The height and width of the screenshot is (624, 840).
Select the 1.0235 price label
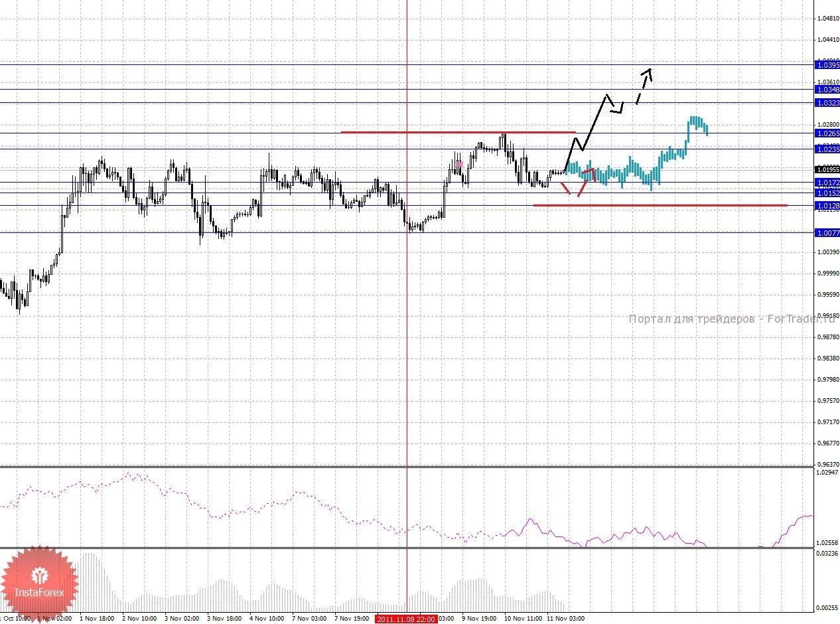(827, 149)
